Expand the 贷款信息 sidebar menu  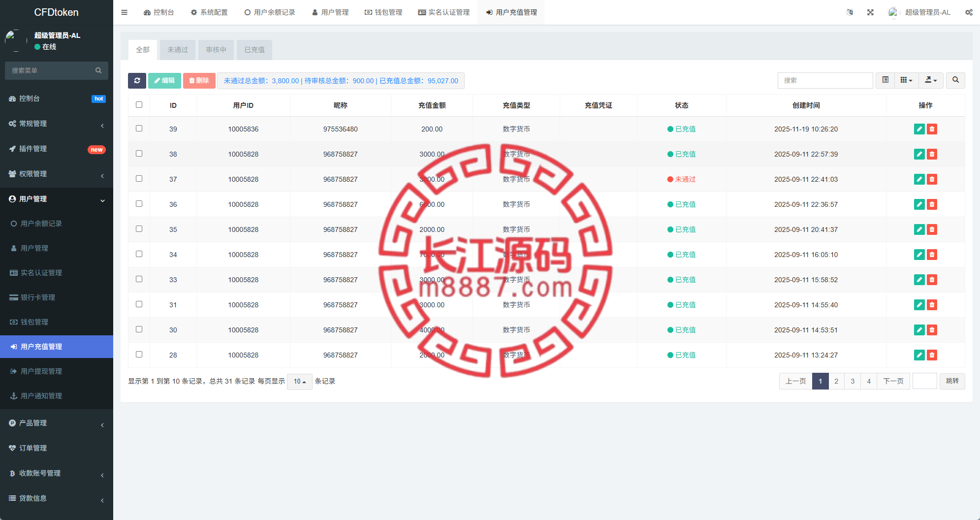click(57, 498)
